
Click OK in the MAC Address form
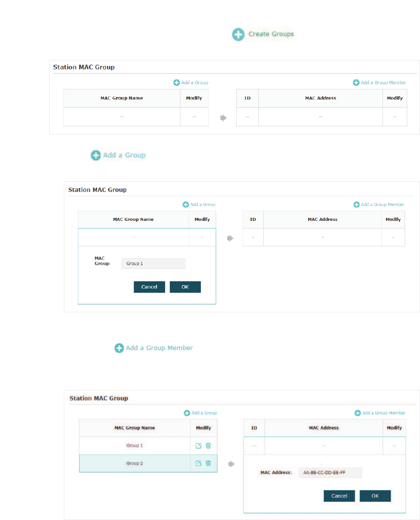coord(375,496)
